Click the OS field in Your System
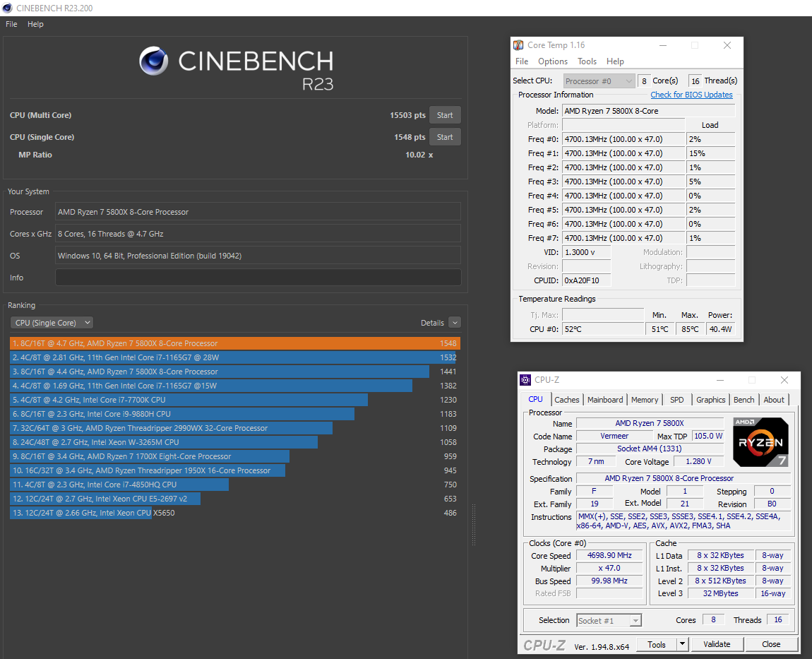This screenshot has width=812, height=659. pyautogui.click(x=258, y=256)
